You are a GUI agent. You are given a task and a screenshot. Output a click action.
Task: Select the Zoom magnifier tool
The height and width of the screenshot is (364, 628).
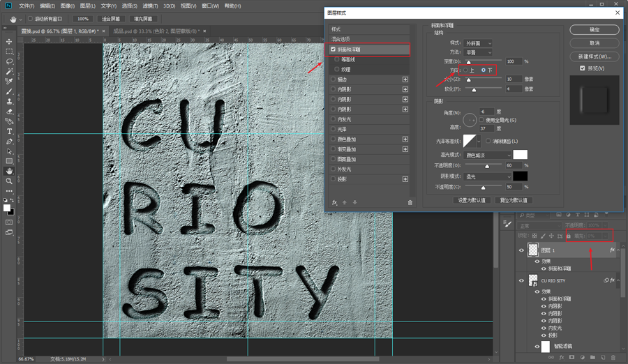(10, 181)
